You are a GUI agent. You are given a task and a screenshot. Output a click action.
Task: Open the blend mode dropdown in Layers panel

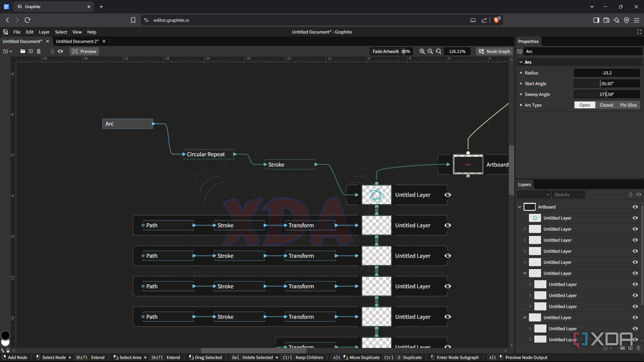(x=534, y=194)
